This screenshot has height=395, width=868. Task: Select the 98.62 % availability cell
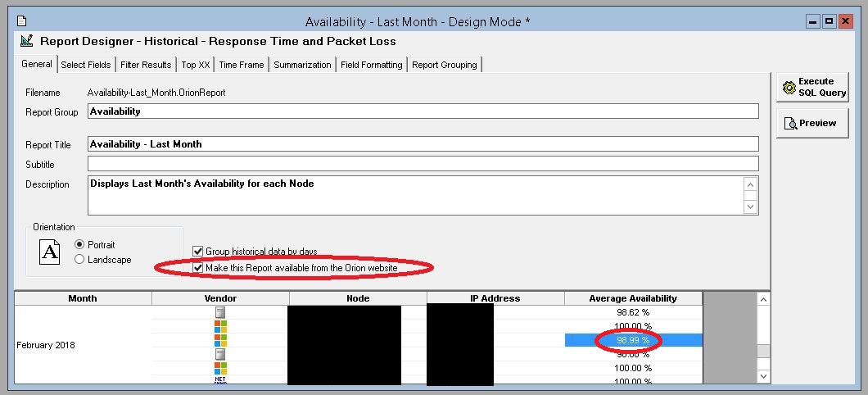click(x=633, y=312)
